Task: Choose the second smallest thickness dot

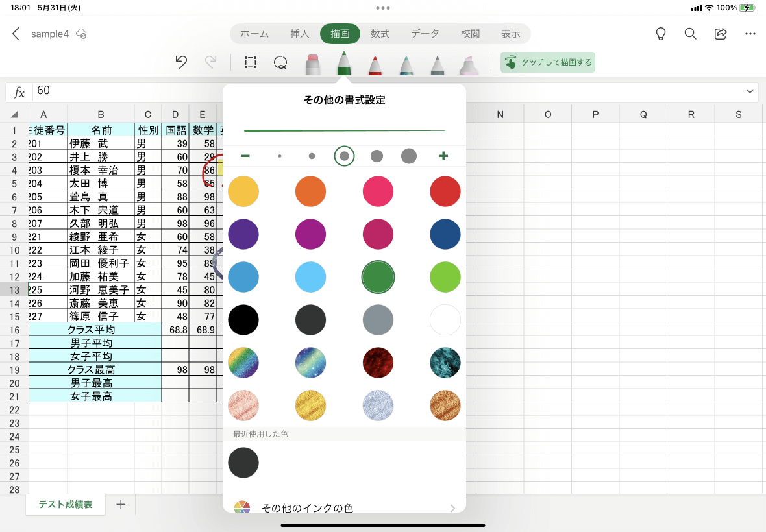Action: coord(312,156)
